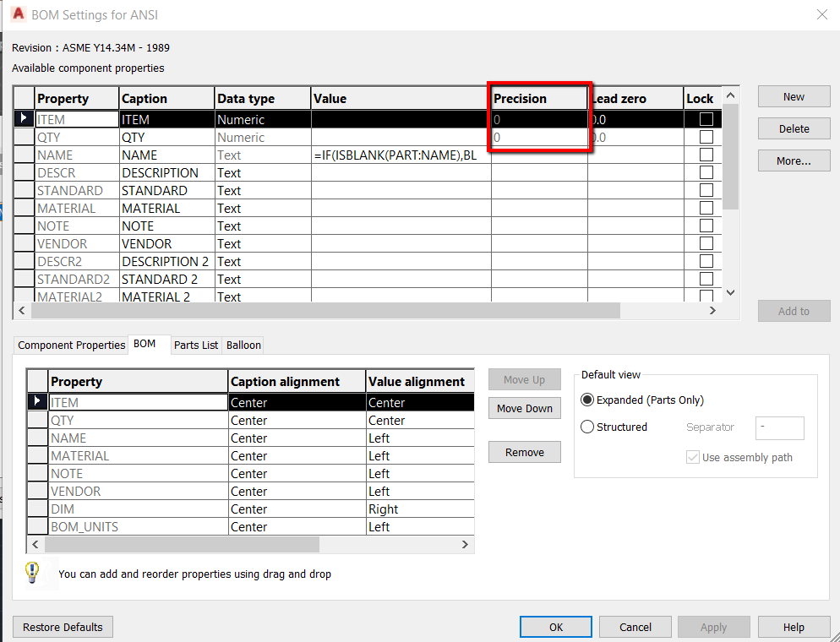The width and height of the screenshot is (840, 642).
Task: Switch to the Parts List tab
Action: pyautogui.click(x=195, y=345)
